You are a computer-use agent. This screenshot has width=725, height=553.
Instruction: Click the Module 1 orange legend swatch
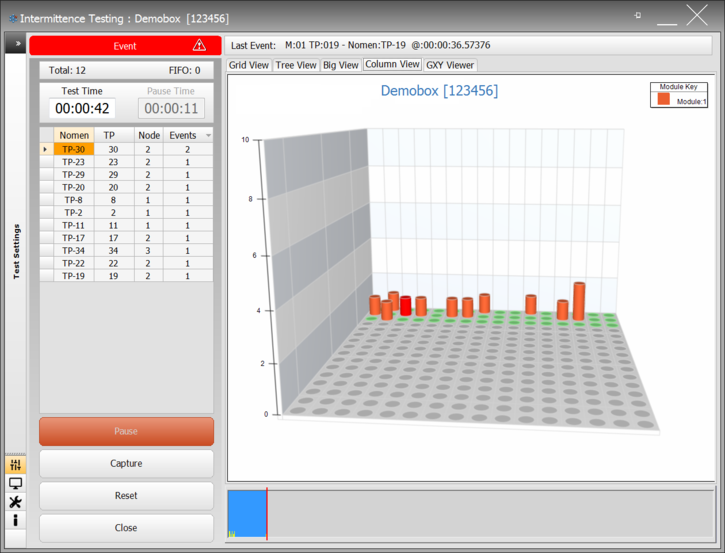coord(663,100)
